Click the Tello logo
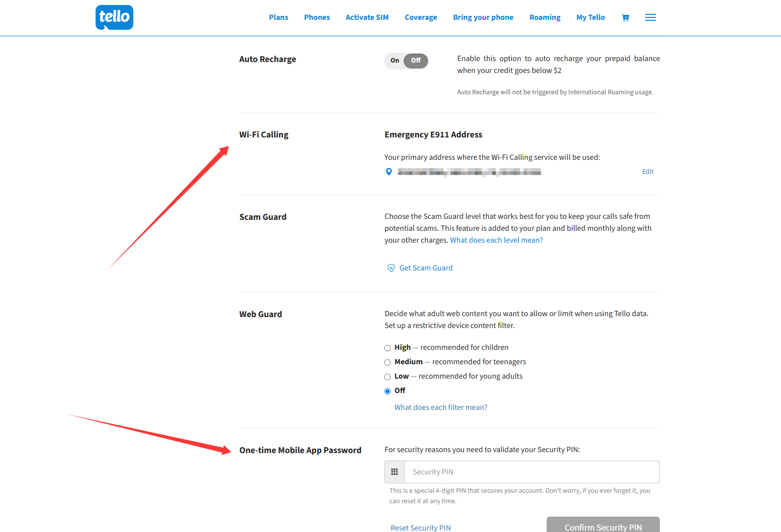 [x=114, y=17]
